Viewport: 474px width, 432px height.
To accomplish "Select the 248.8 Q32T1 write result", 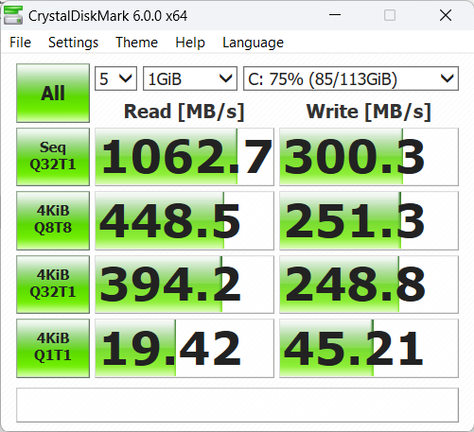I will tap(369, 284).
